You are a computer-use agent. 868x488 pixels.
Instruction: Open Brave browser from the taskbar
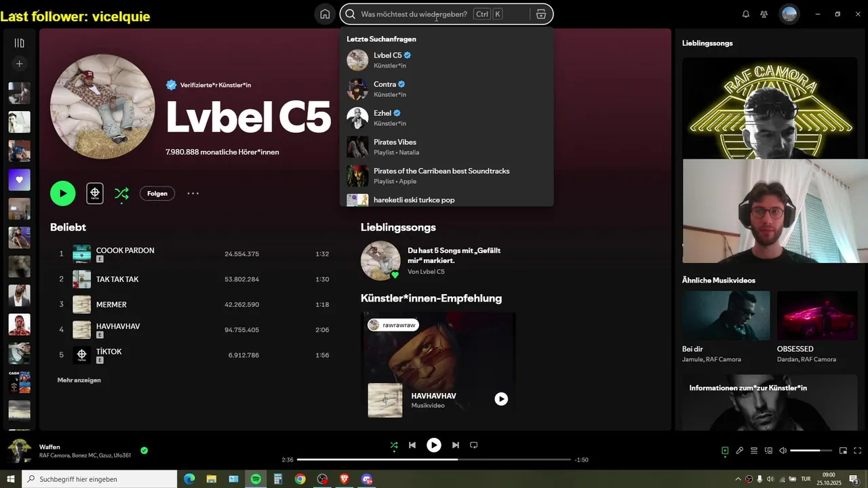point(344,479)
